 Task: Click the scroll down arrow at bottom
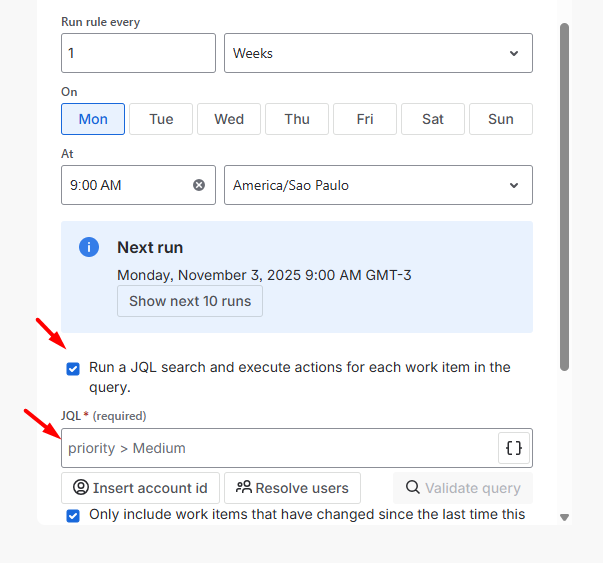click(x=564, y=517)
